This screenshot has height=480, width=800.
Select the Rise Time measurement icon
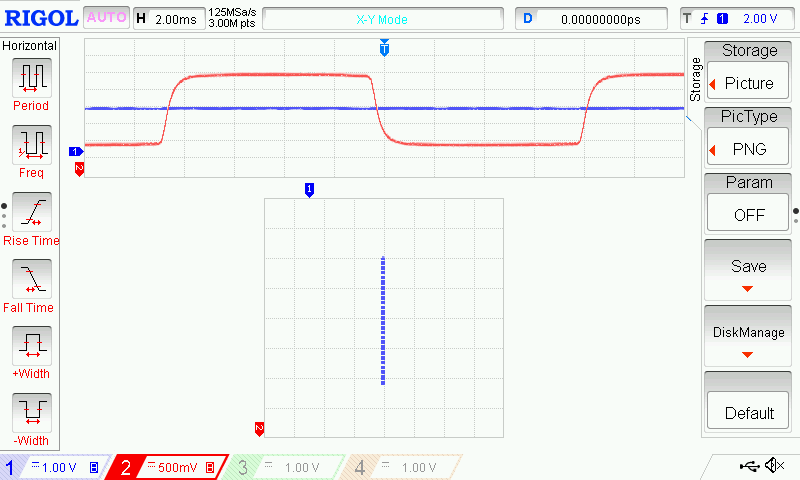32,212
